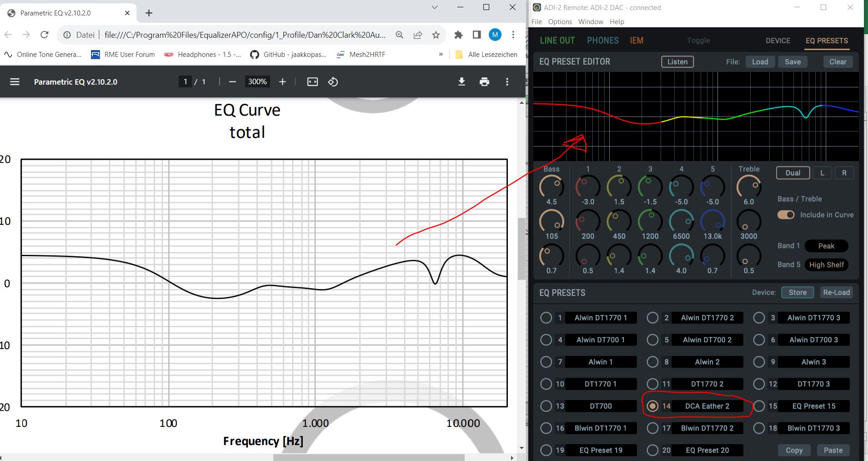The width and height of the screenshot is (868, 461).
Task: Save the EQ preset file
Action: pos(793,62)
